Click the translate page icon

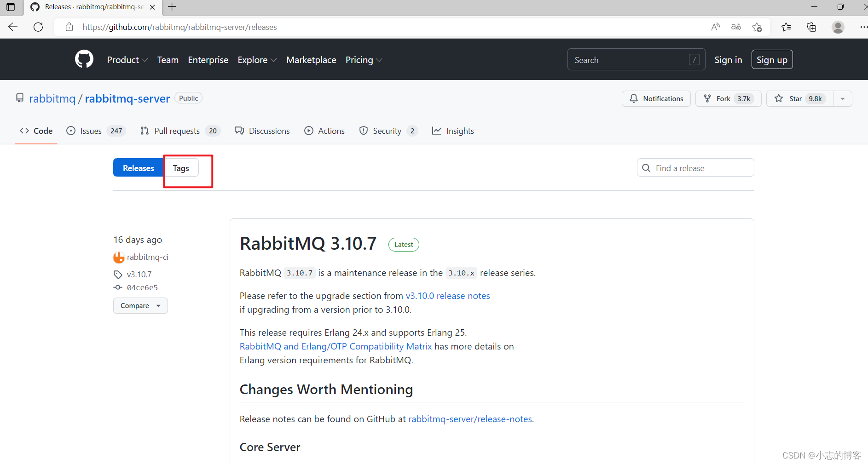point(736,27)
